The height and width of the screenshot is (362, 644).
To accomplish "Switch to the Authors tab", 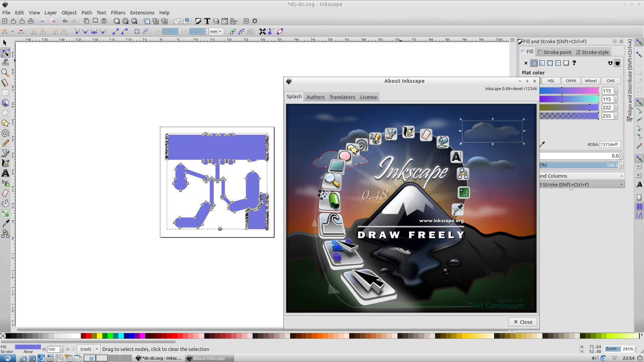I will tap(315, 97).
